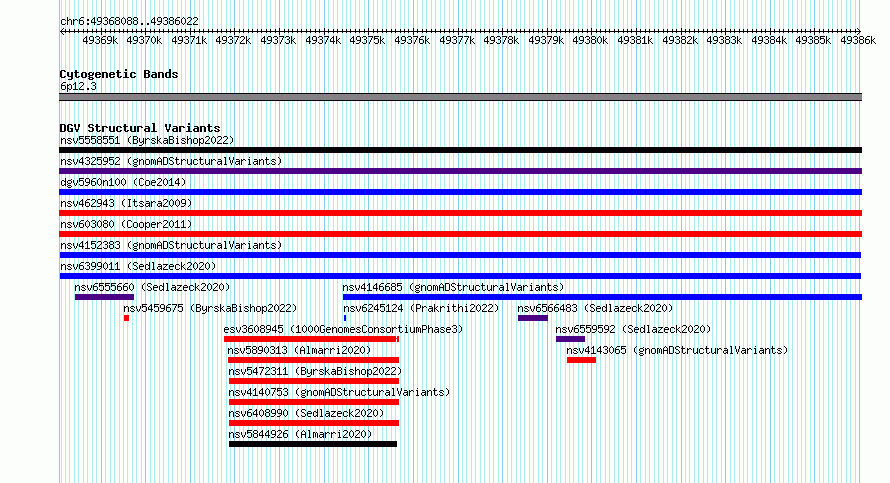Open nsv5459675 (ByrskaBishop2022) label

210,308
